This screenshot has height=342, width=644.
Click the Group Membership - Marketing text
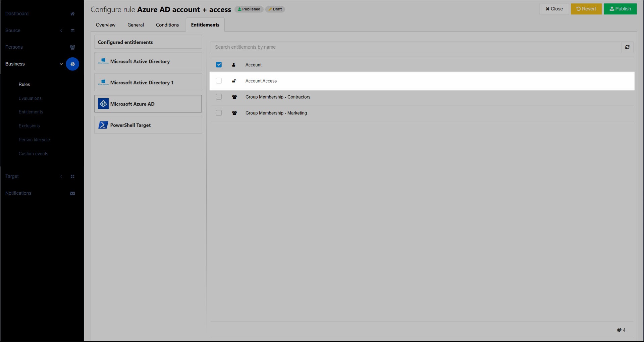click(276, 113)
